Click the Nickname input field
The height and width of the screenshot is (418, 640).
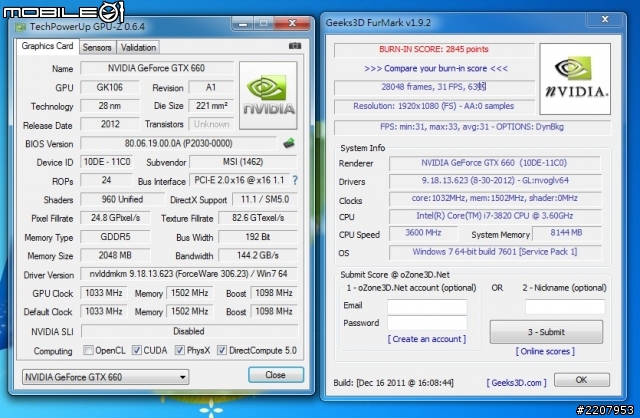click(x=565, y=307)
